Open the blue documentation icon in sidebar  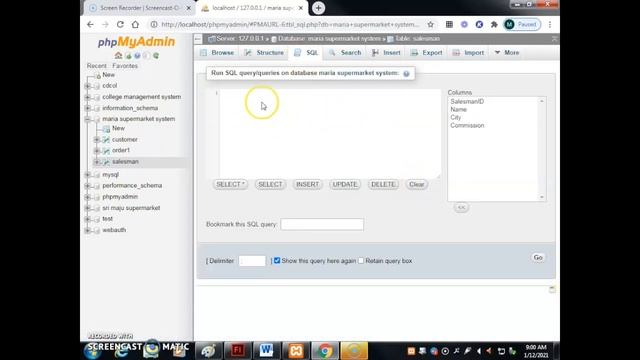click(x=137, y=56)
